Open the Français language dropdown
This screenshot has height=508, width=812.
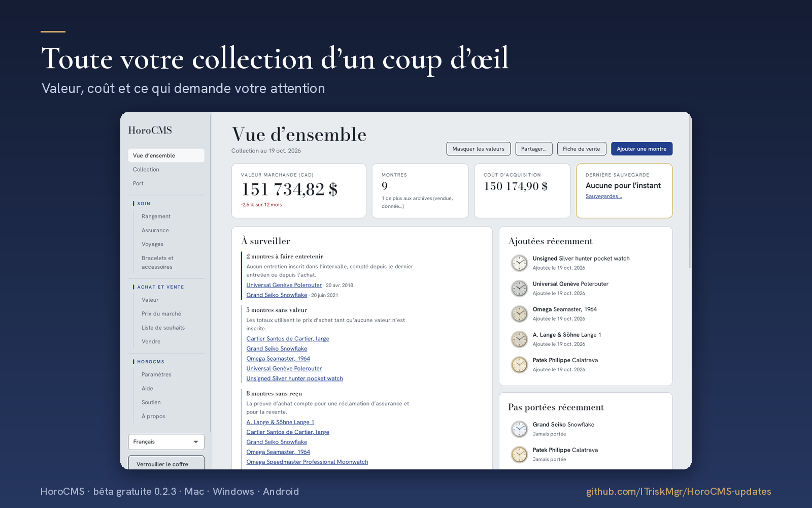point(166,442)
